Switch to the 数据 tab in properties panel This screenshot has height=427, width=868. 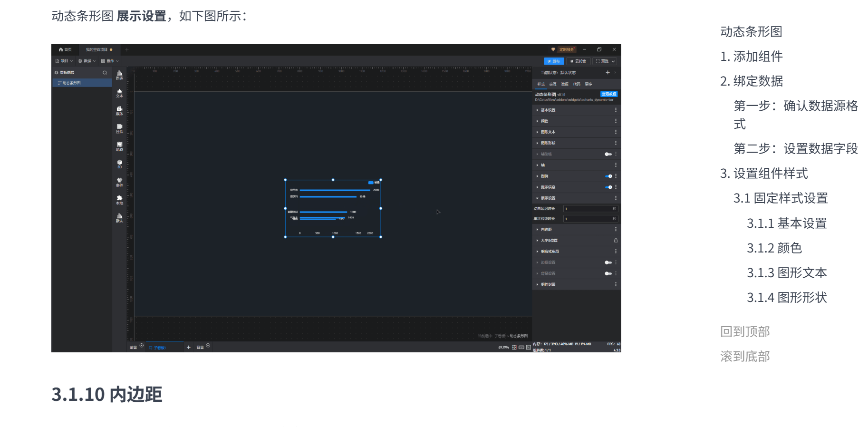[565, 84]
